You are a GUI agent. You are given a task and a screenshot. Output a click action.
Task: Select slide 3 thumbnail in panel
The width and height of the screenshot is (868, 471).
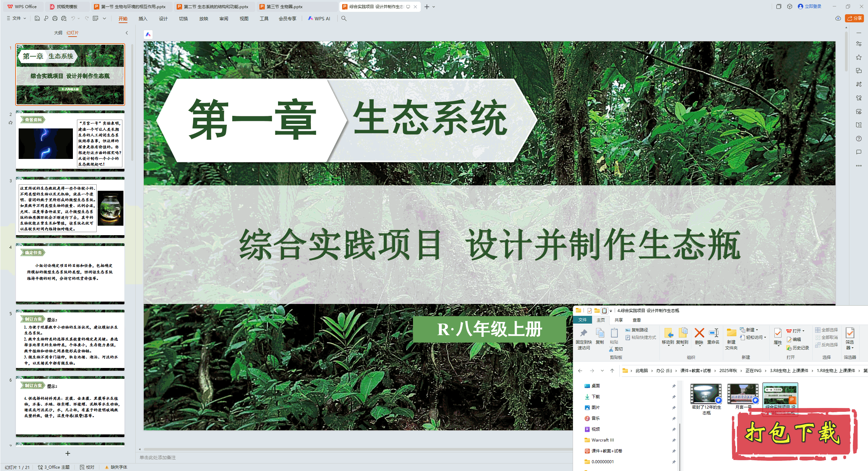70,207
